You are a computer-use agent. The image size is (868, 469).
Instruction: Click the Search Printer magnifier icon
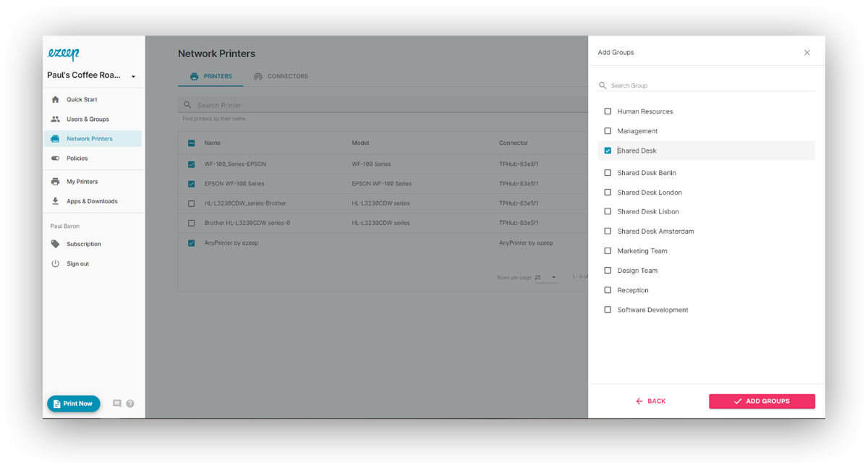tap(187, 105)
